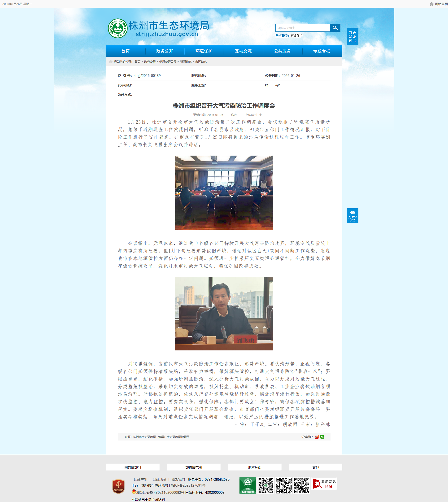This screenshot has width=448, height=502.
Task: Click the government website error-report icon
Action: pyautogui.click(x=324, y=484)
